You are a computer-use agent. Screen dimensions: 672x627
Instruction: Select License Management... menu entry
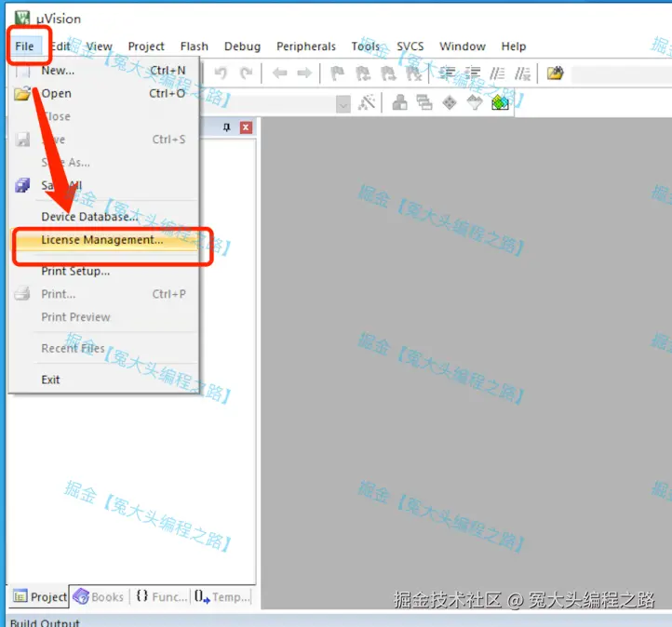[104, 240]
